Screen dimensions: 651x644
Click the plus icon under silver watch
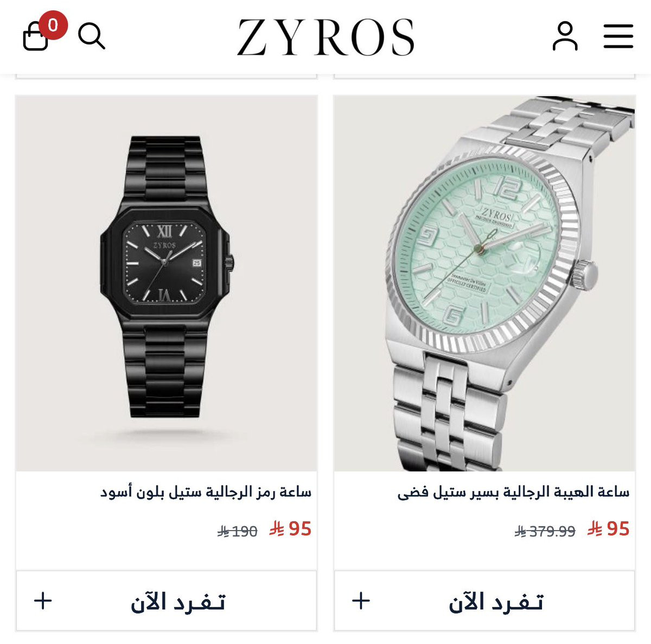(x=361, y=601)
